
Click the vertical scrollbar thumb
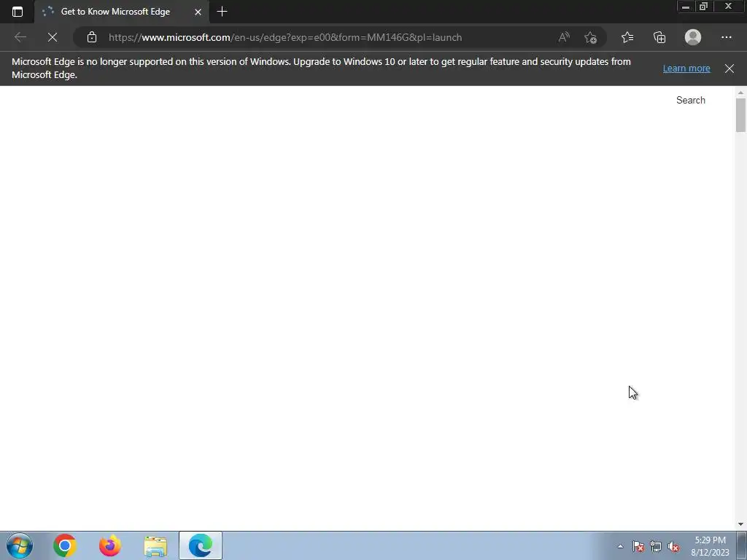(740, 114)
